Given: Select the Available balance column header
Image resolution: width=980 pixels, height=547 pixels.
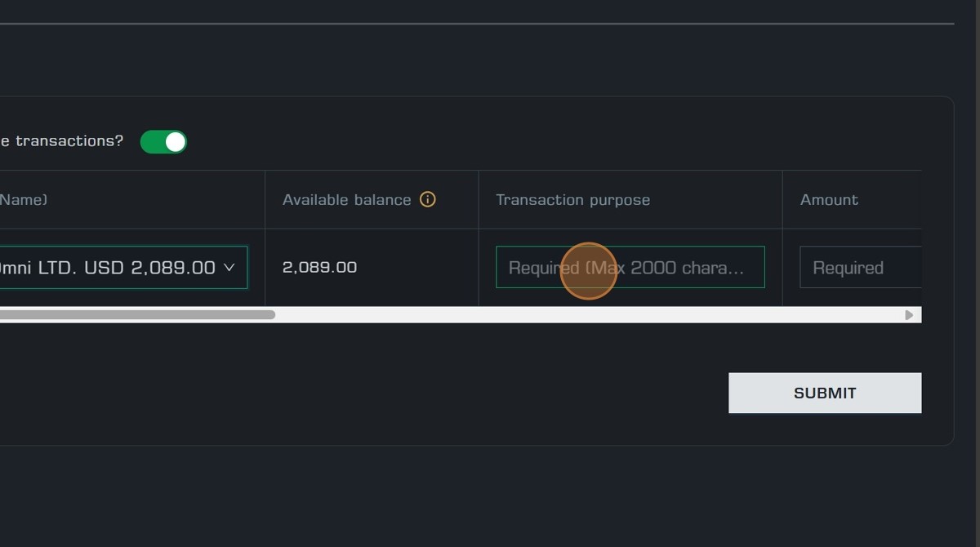Looking at the screenshot, I should pyautogui.click(x=346, y=200).
